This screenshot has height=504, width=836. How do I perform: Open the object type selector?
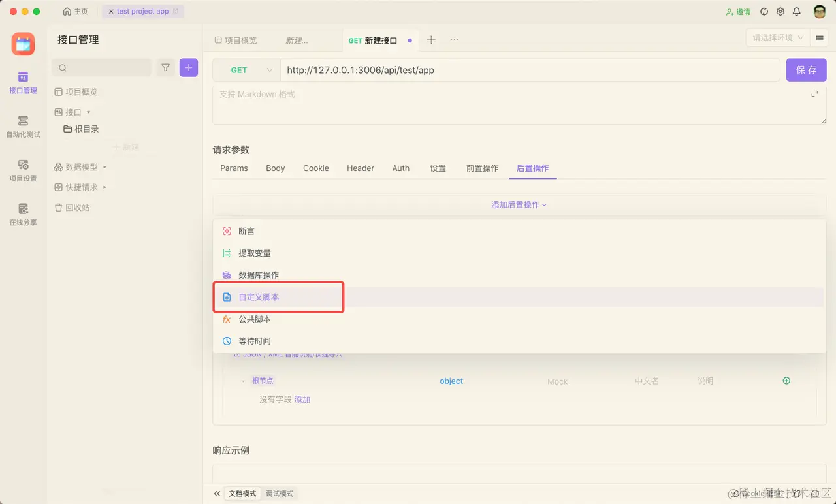pyautogui.click(x=451, y=381)
